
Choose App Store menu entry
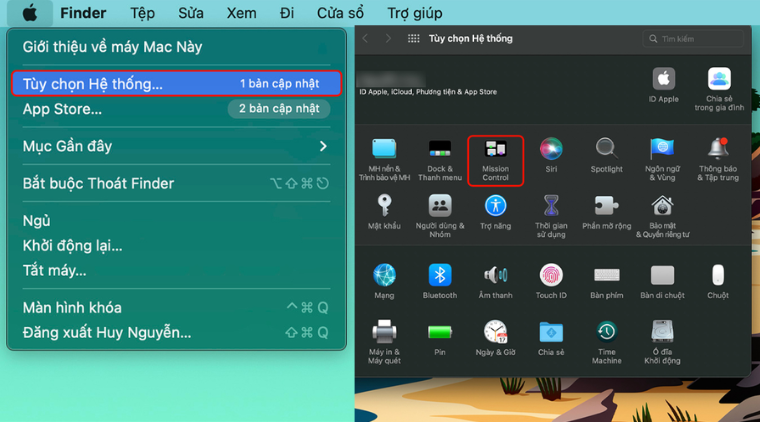[x=176, y=109]
